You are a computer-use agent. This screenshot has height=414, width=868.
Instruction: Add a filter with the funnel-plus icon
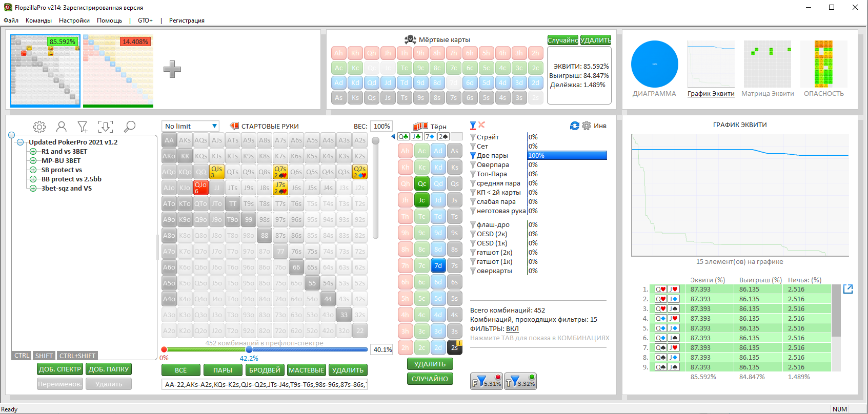point(83,127)
